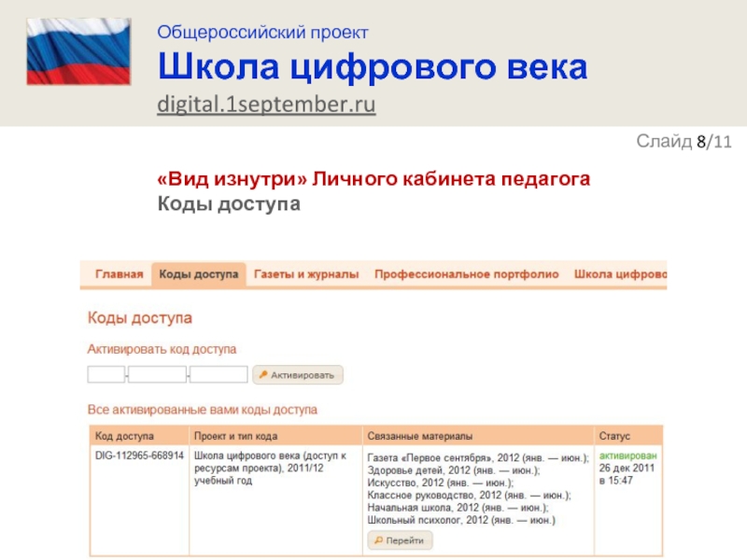Click Классное руководство, 2012 line
Image resolution: width=747 pixels, height=560 pixels.
[x=470, y=496]
